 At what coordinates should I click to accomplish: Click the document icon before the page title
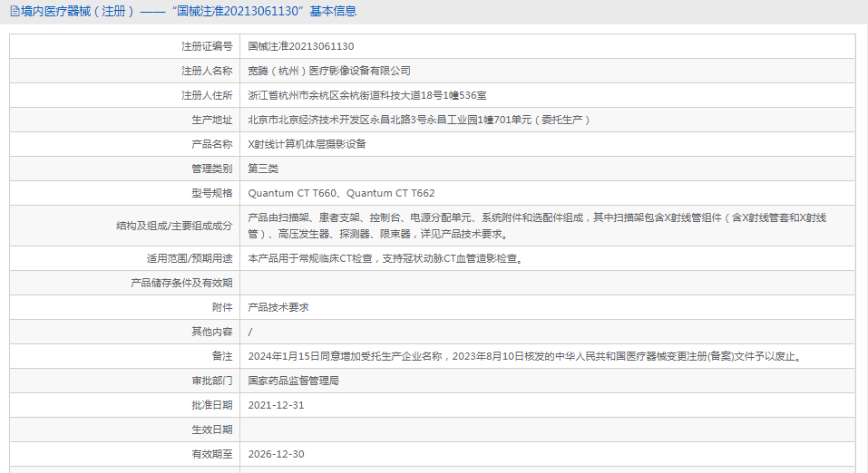[x=15, y=11]
